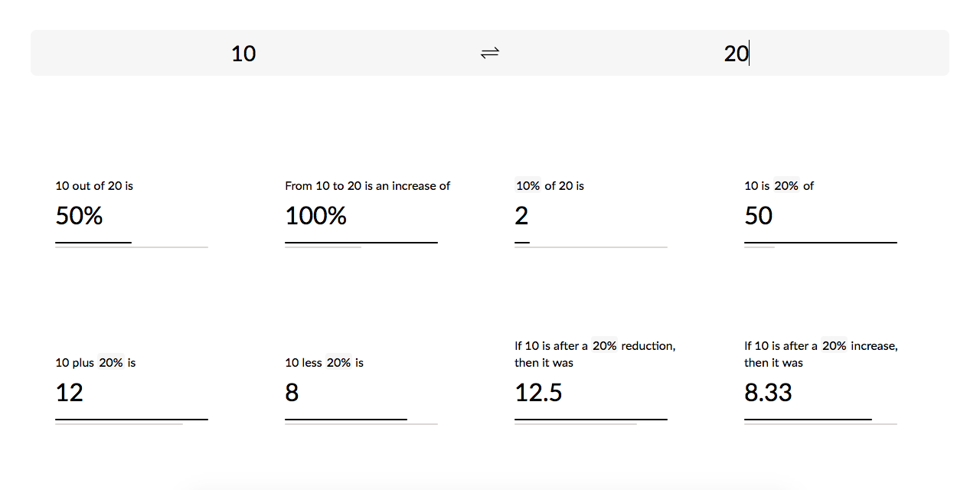Select the result 12 for '10 plus 20%'
Viewport: 980px width, 490px height.
point(70,393)
